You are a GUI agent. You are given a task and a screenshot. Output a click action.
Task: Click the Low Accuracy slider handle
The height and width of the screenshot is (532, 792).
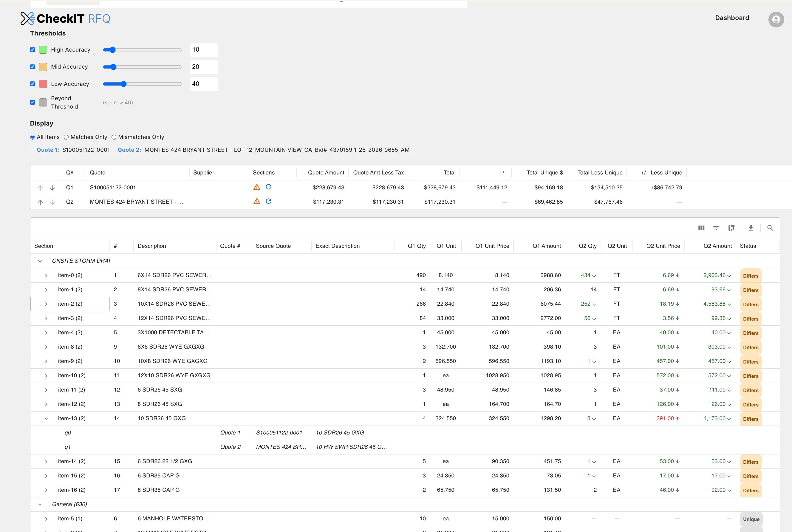123,84
